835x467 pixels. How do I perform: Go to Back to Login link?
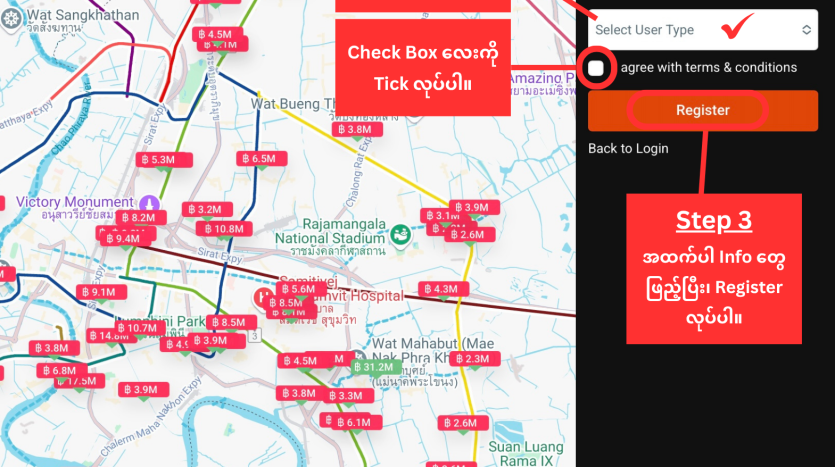[x=628, y=149]
